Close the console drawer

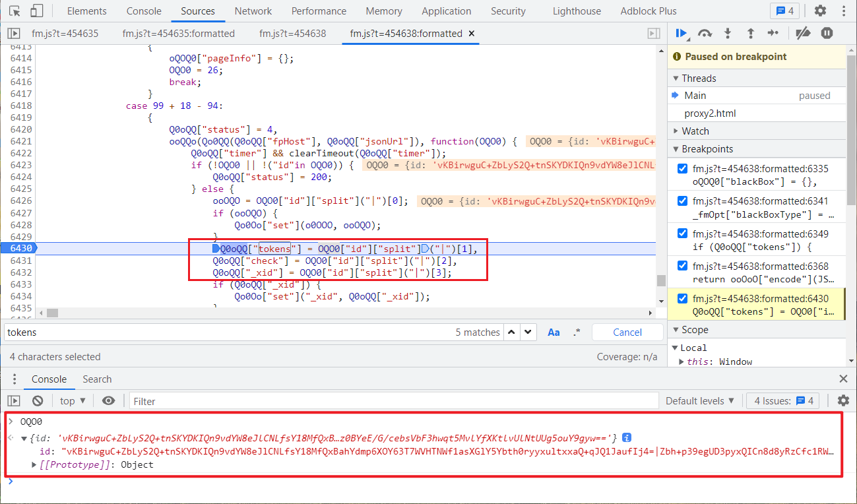click(843, 379)
